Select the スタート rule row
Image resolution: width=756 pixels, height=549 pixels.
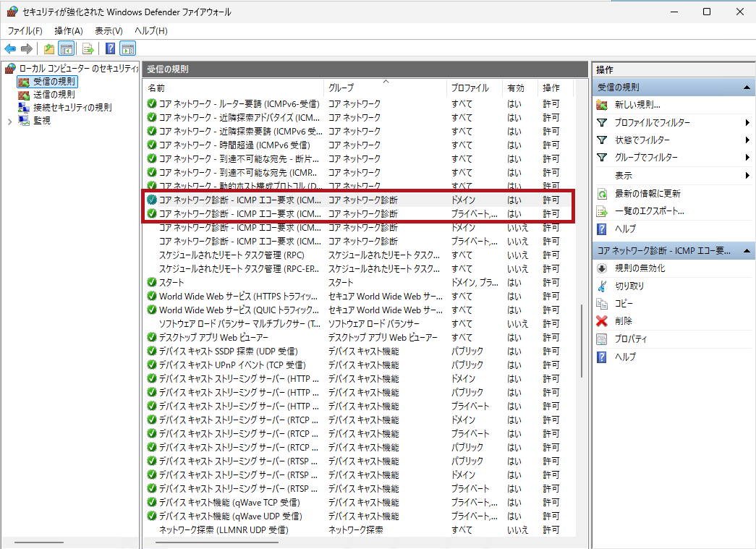(360, 282)
